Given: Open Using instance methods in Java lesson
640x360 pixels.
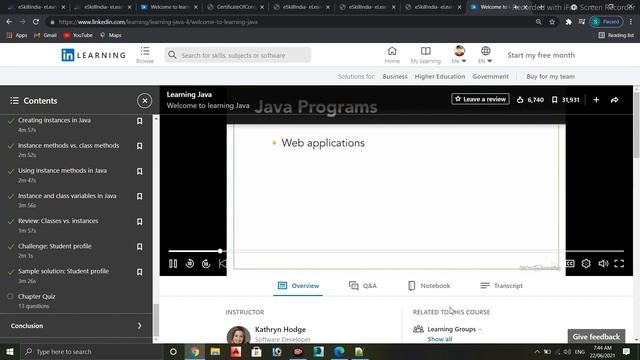Looking at the screenshot, I should (62, 171).
